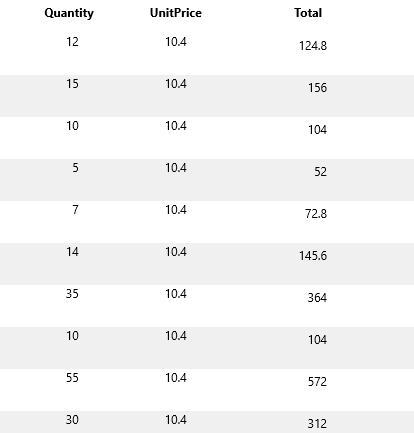This screenshot has height=433, width=414.
Task: Click the Total cell showing 572
Action: [317, 382]
